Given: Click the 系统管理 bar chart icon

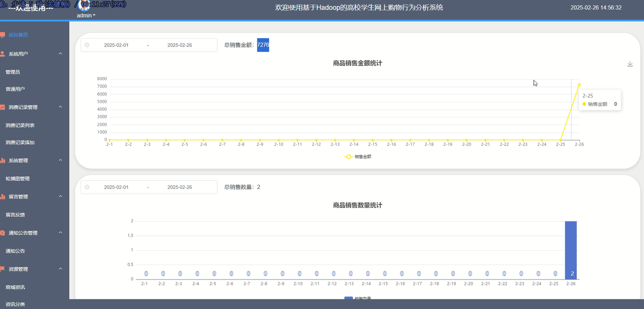Looking at the screenshot, I should click(x=2, y=160).
